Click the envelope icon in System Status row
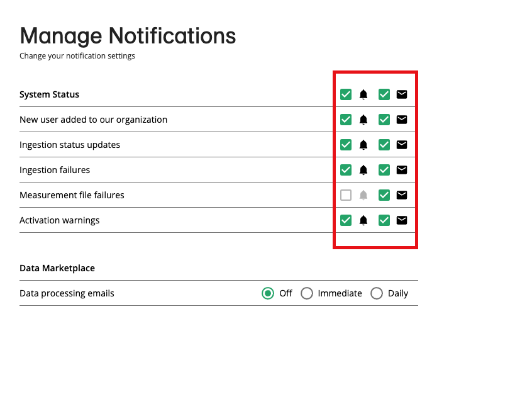The width and height of the screenshot is (532, 416). tap(402, 94)
